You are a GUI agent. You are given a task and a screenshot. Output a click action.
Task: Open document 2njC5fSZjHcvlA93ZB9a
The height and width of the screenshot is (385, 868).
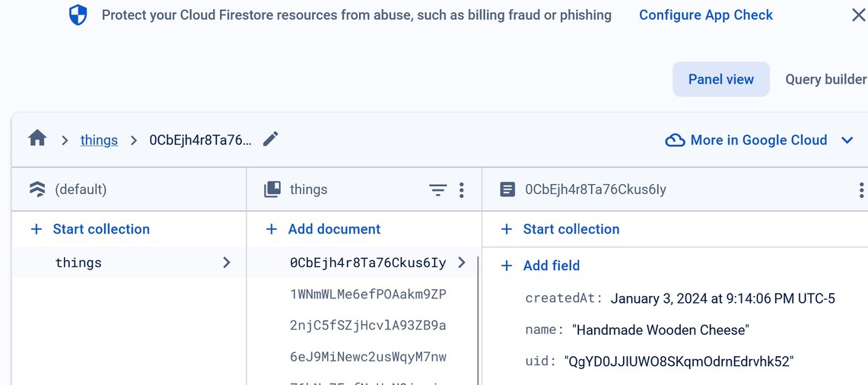(368, 325)
